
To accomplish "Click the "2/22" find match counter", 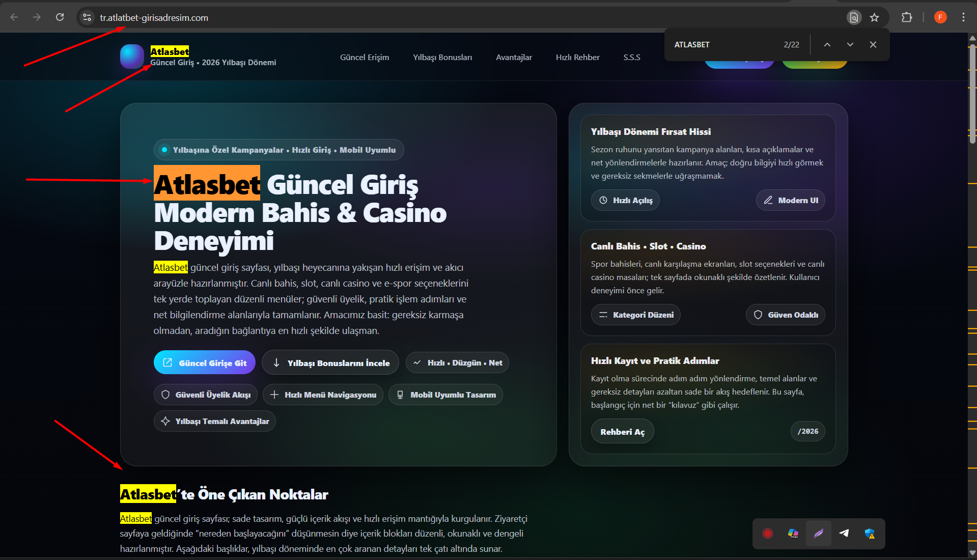I will 791,45.
